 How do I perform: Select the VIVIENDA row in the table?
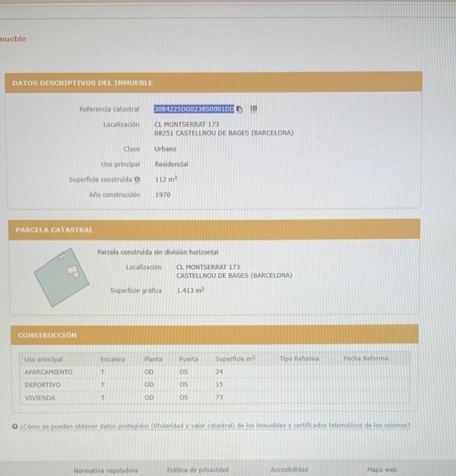pyautogui.click(x=40, y=398)
